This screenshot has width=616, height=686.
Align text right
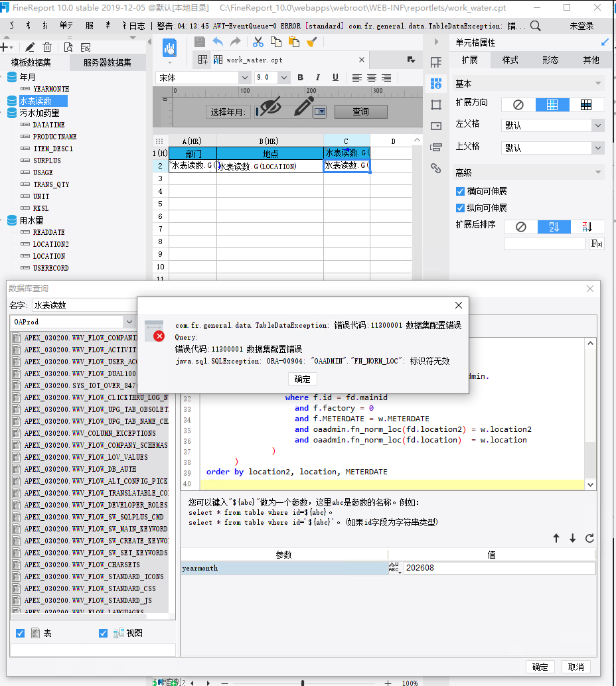(x=386, y=78)
